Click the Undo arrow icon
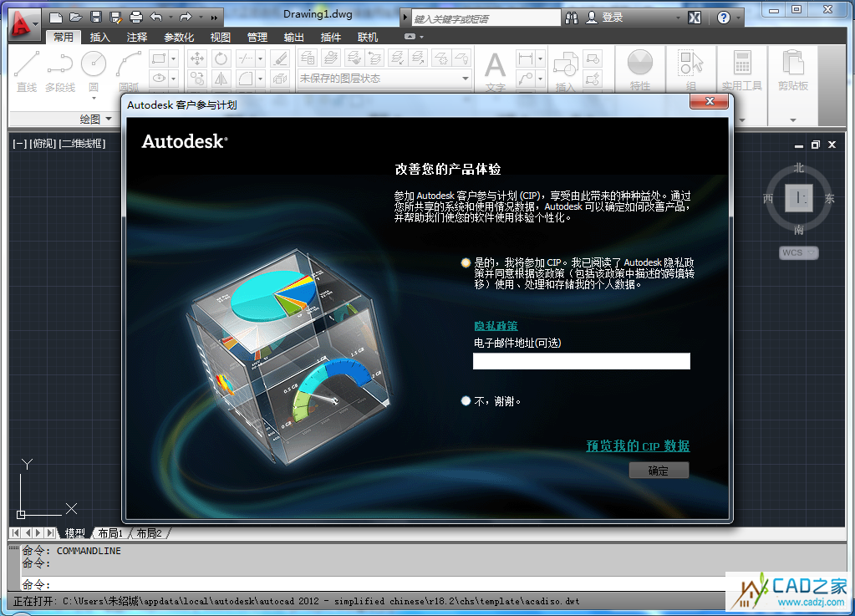Image resolution: width=855 pixels, height=616 pixels. coord(156,18)
